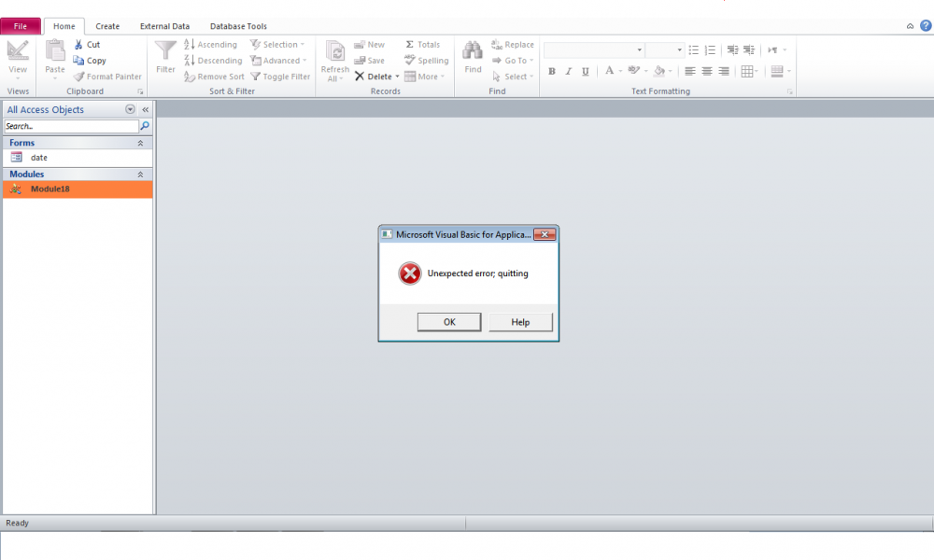This screenshot has width=934, height=560.
Task: Create a New record
Action: 369,45
